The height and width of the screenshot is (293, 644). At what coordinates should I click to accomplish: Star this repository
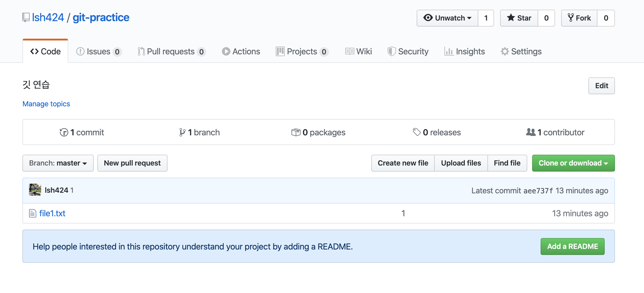pyautogui.click(x=519, y=18)
